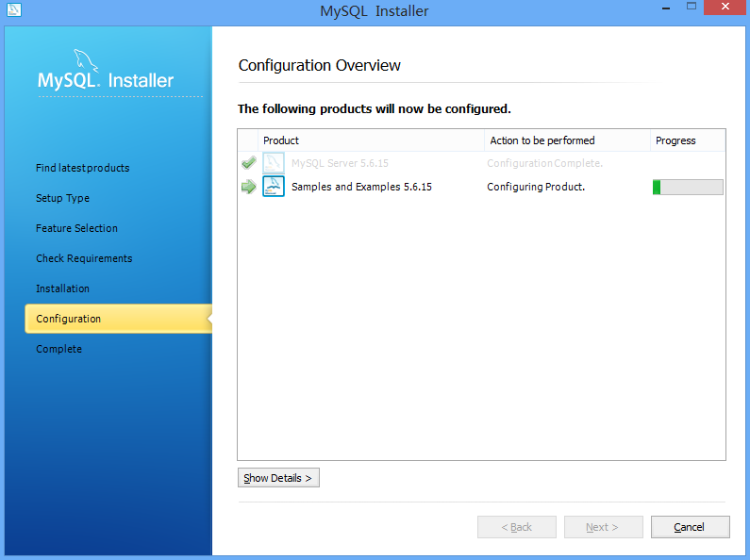Click the MySQL Server 5.6.15 product icon

(274, 163)
